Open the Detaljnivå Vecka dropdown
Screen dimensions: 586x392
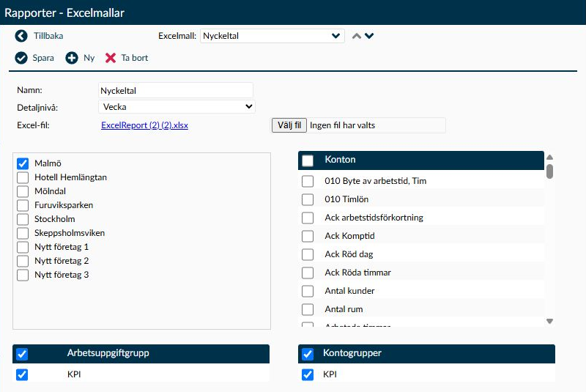click(177, 107)
